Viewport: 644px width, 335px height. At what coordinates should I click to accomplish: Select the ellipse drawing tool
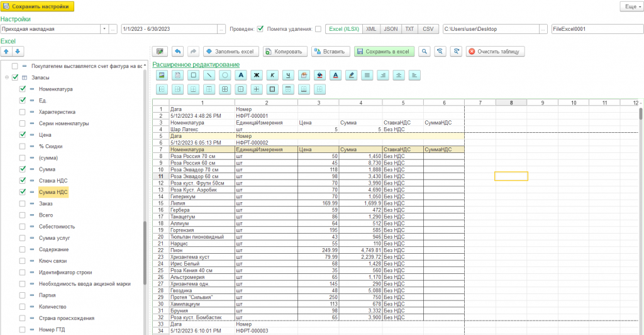click(225, 75)
